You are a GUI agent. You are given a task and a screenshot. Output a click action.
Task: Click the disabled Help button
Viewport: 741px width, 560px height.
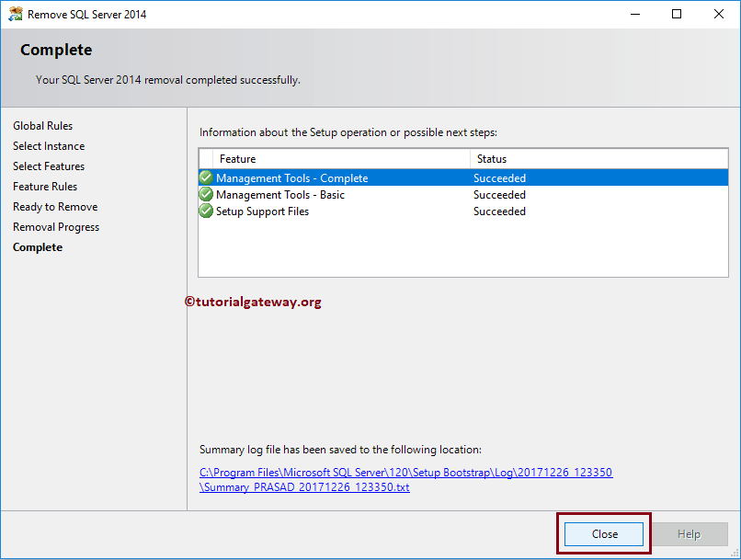[x=689, y=534]
